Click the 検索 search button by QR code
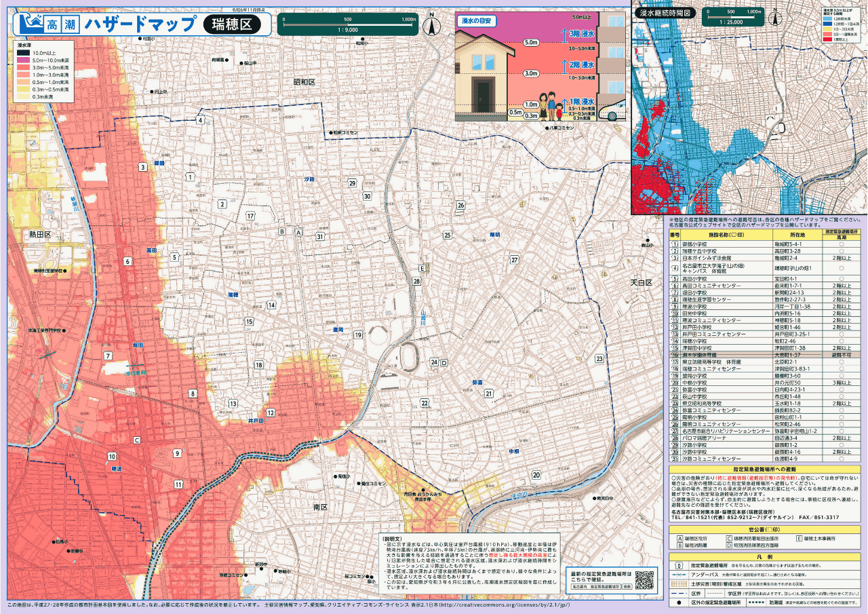868x614 pixels. (627, 586)
